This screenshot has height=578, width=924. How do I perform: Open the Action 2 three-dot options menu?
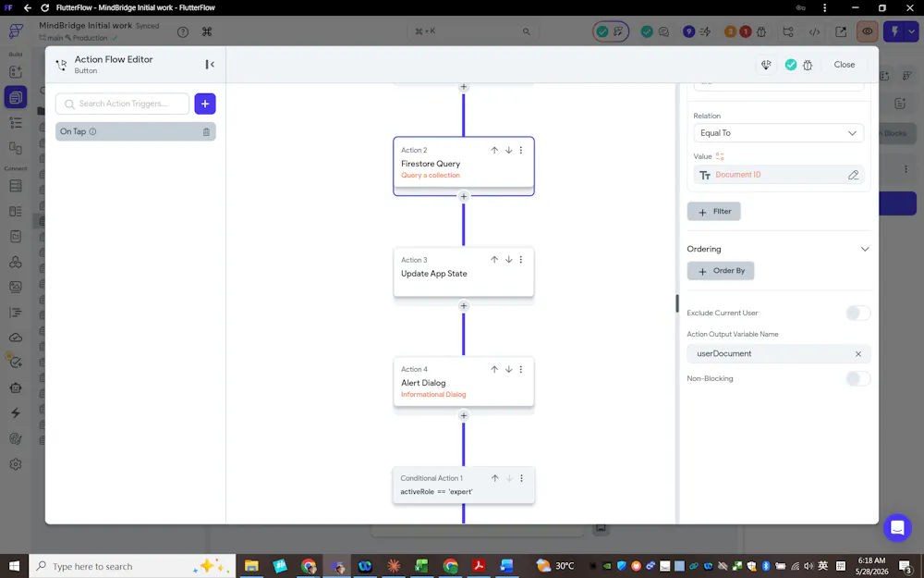coord(521,151)
